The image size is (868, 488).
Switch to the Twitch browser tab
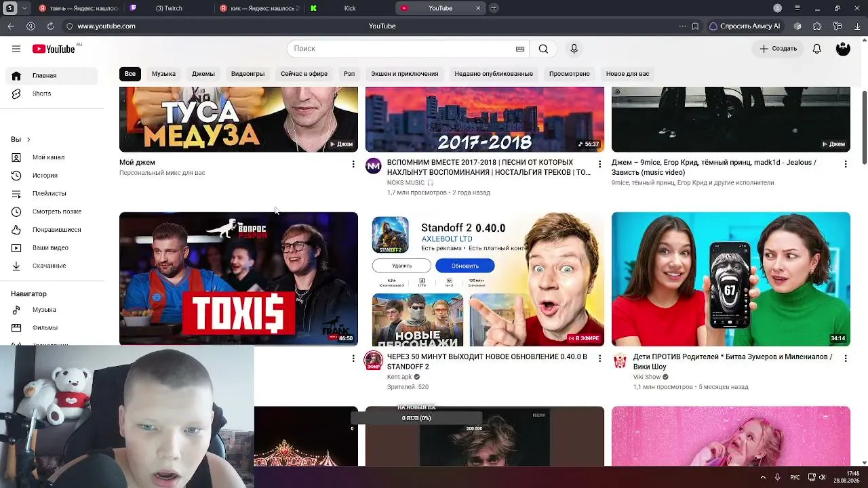pos(170,8)
